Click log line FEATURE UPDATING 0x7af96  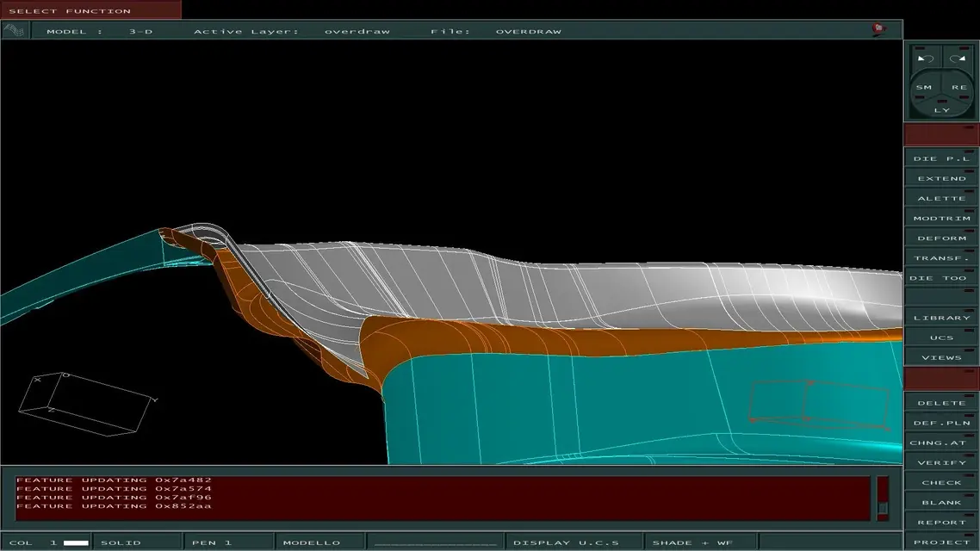[114, 498]
